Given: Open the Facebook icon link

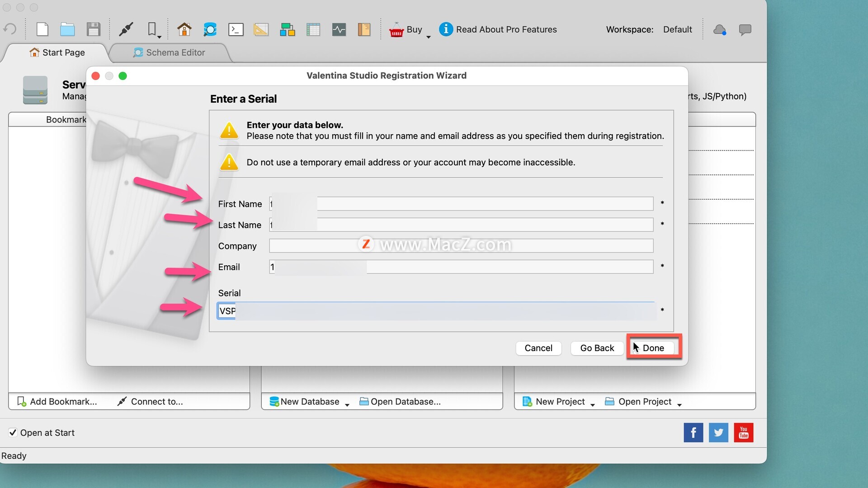Looking at the screenshot, I should point(693,432).
